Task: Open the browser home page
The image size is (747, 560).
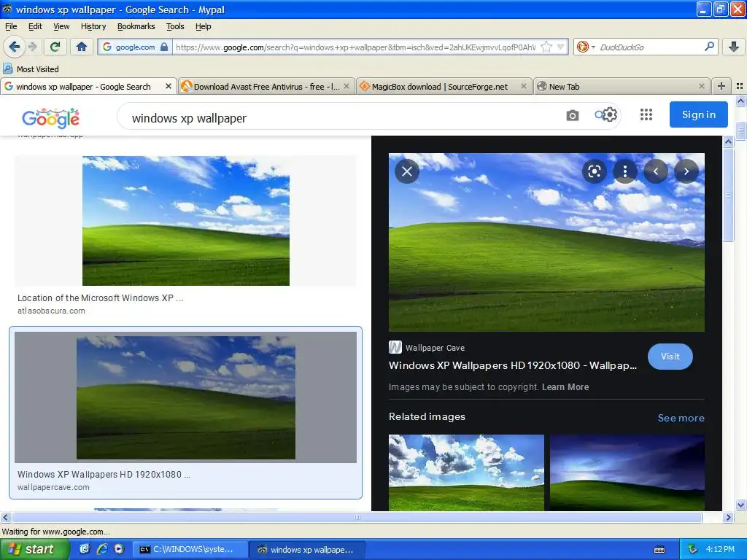Action: (x=82, y=47)
